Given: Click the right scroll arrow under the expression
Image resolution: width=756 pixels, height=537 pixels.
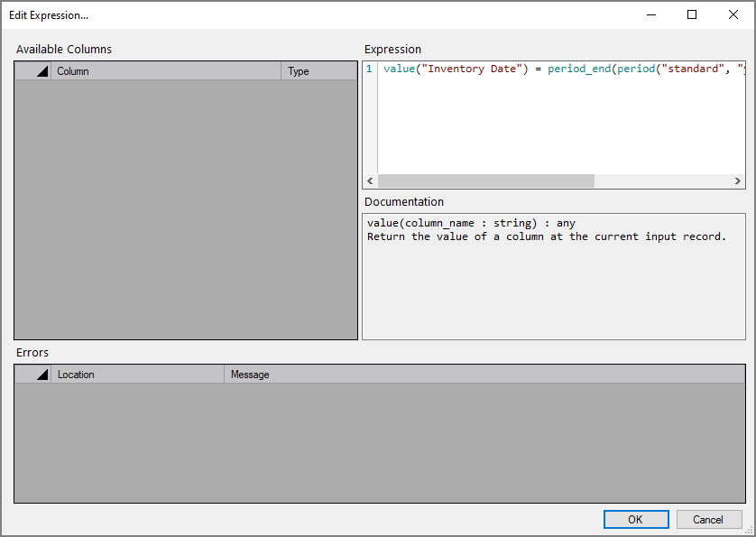Looking at the screenshot, I should tap(737, 181).
